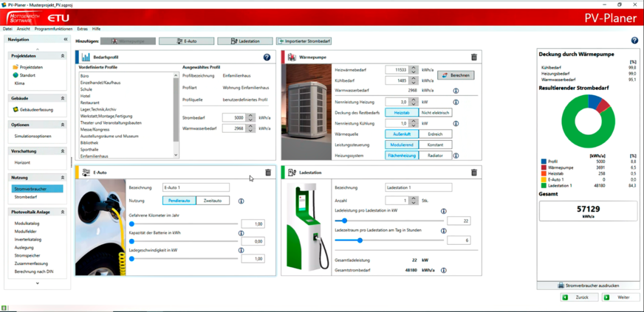This screenshot has width=644, height=312.
Task: Collapse the Projektdaten navigation section
Action: click(x=63, y=56)
